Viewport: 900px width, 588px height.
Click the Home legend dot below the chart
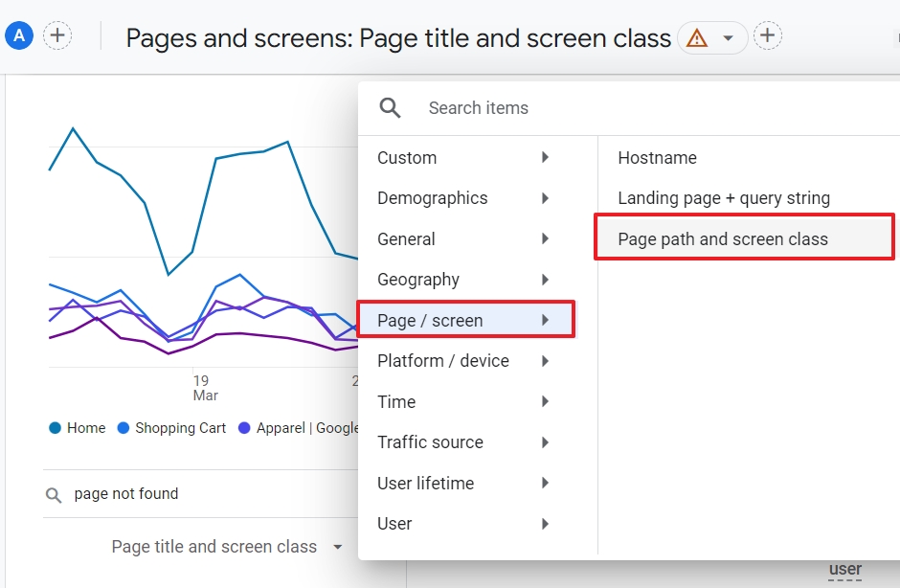[56, 428]
